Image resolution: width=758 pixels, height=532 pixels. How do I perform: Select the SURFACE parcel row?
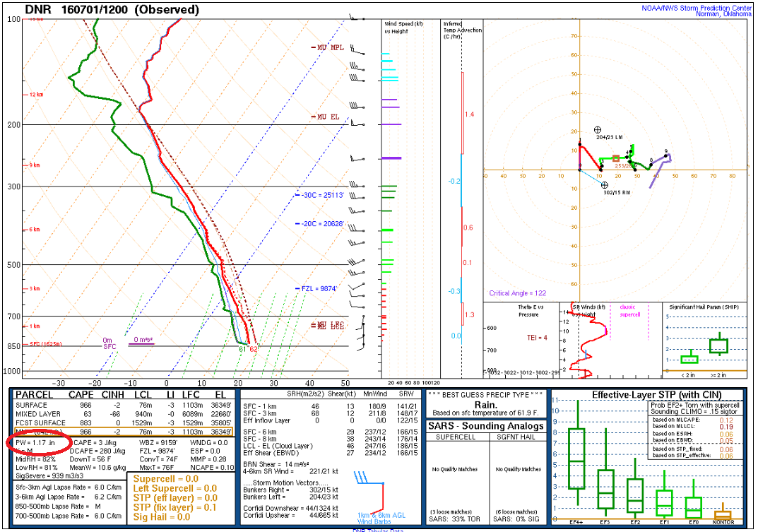click(x=124, y=406)
